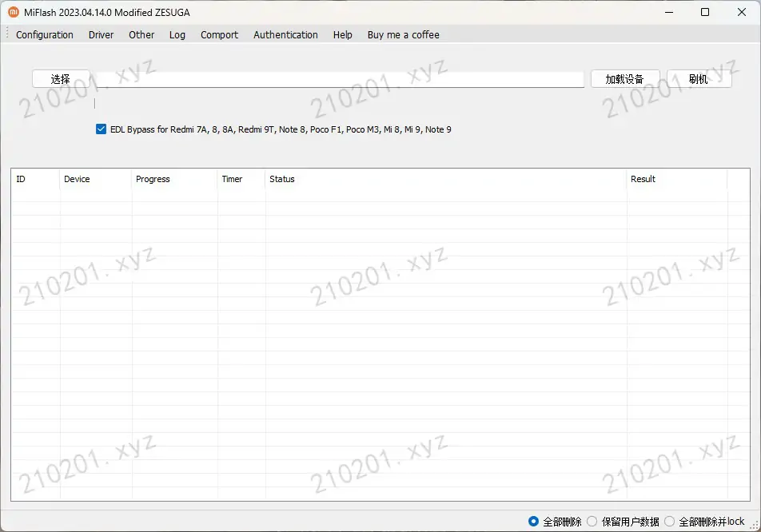Screen dimensions: 761x532
Task: Select the 全部删除 radio option
Action: tap(533, 522)
